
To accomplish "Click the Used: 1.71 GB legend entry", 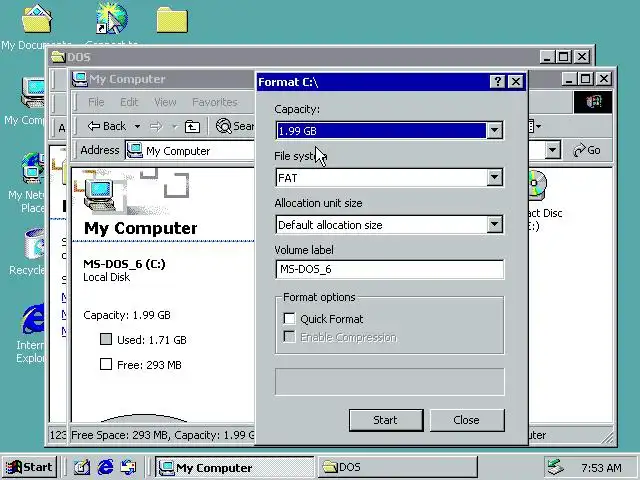I will tap(143, 340).
